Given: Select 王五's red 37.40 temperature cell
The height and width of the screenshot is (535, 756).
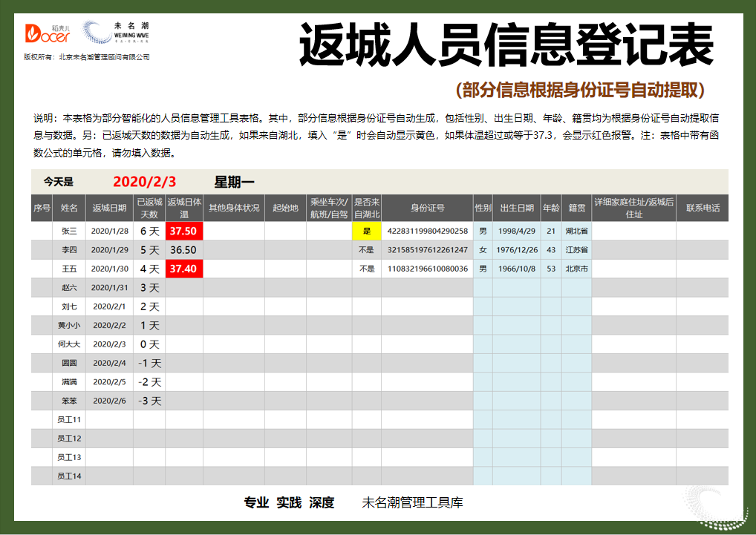Looking at the screenshot, I should tap(183, 269).
